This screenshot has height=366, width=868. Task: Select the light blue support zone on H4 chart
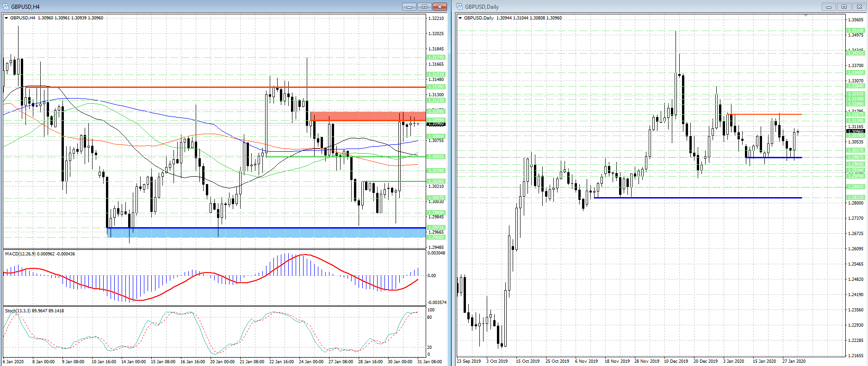pos(266,233)
